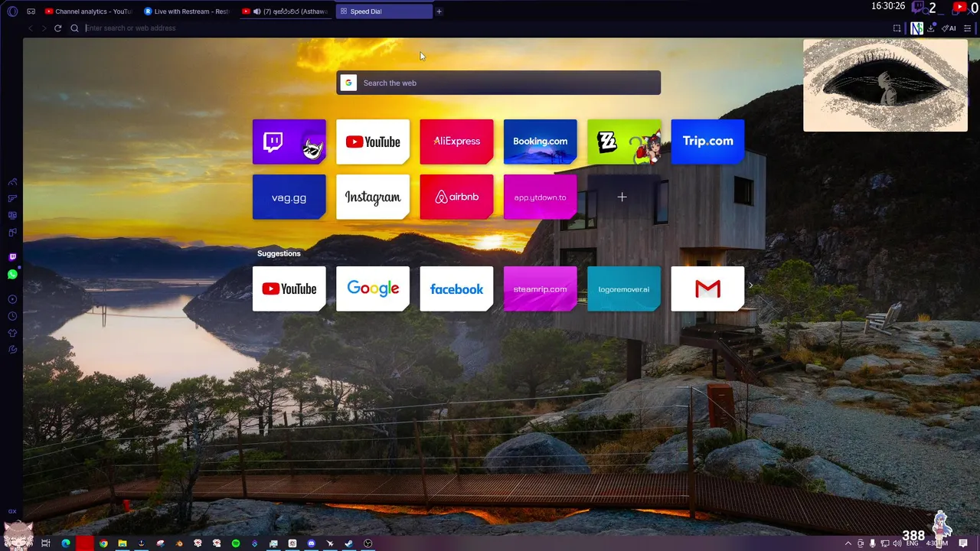
Task: Show more suggestions with the right arrow
Action: pos(750,285)
